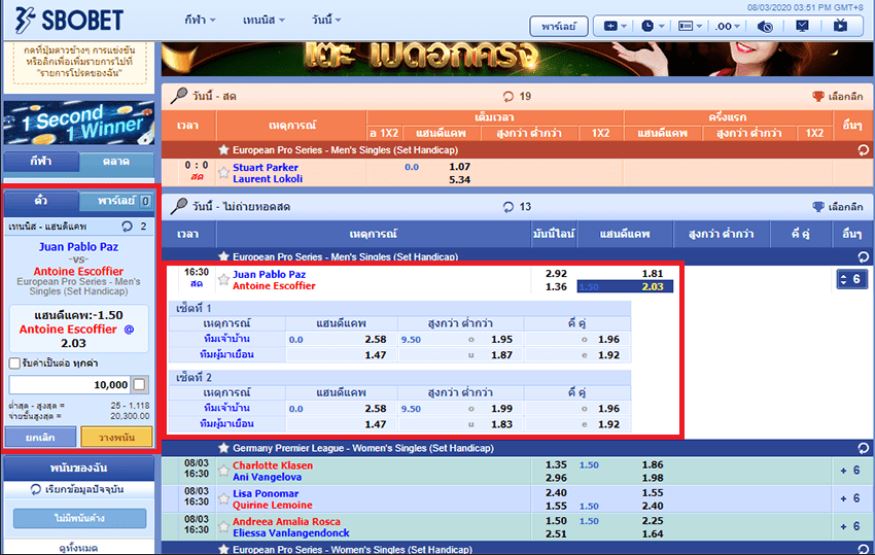Open the casino promotional banner
Screen dimensions: 875x555
(516, 59)
